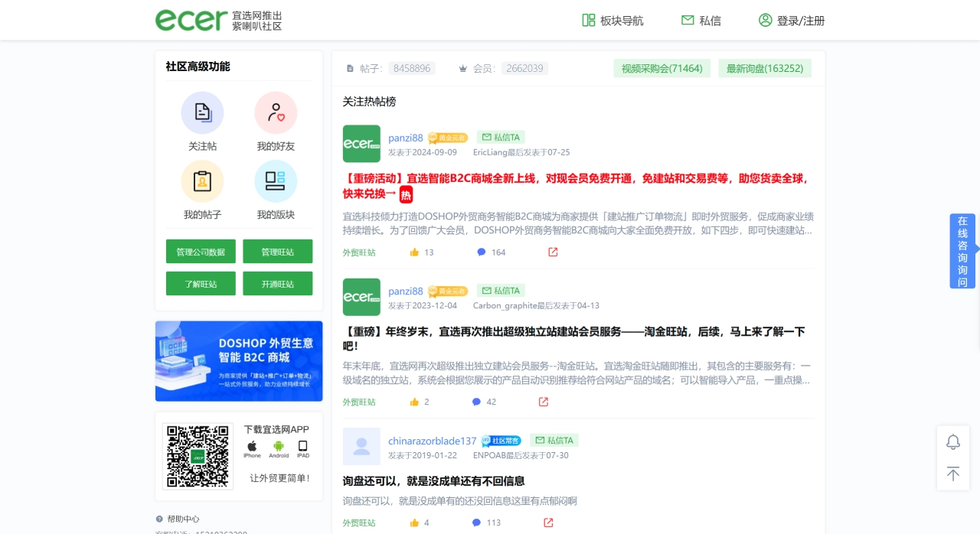Click the 开通旺站 button
This screenshot has height=534, width=980.
(278, 284)
